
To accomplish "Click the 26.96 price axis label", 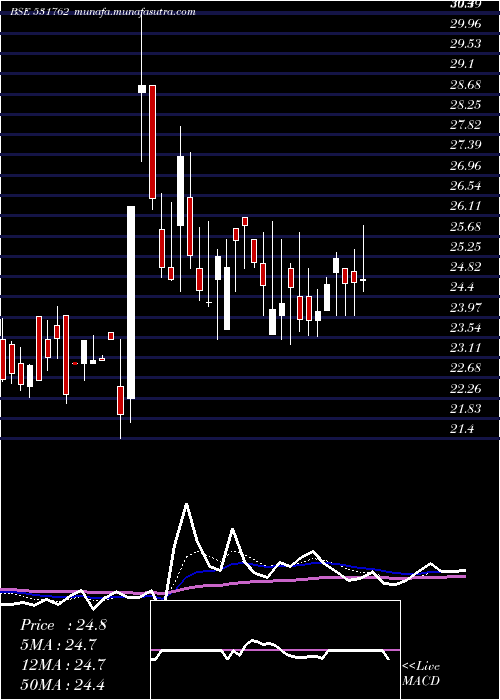I will point(466,166).
